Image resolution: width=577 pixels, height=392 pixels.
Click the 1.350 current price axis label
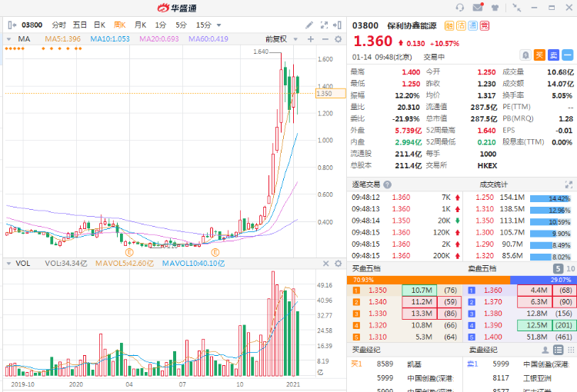[x=331, y=94]
